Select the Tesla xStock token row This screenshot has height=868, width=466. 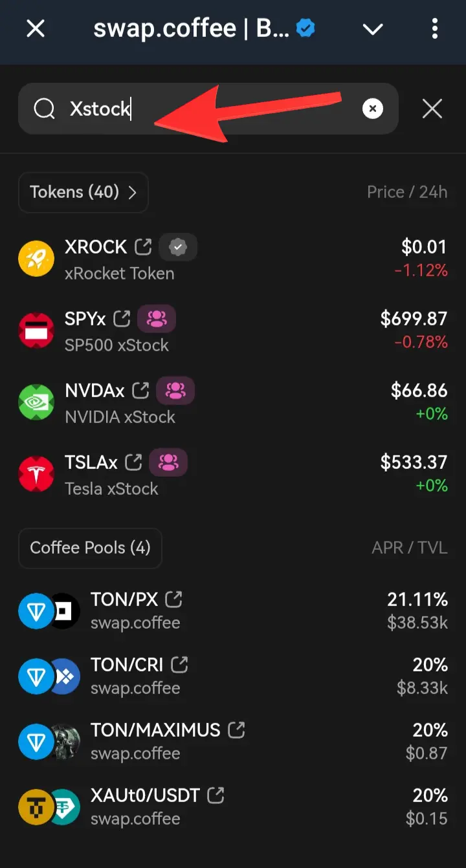pyautogui.click(x=233, y=474)
